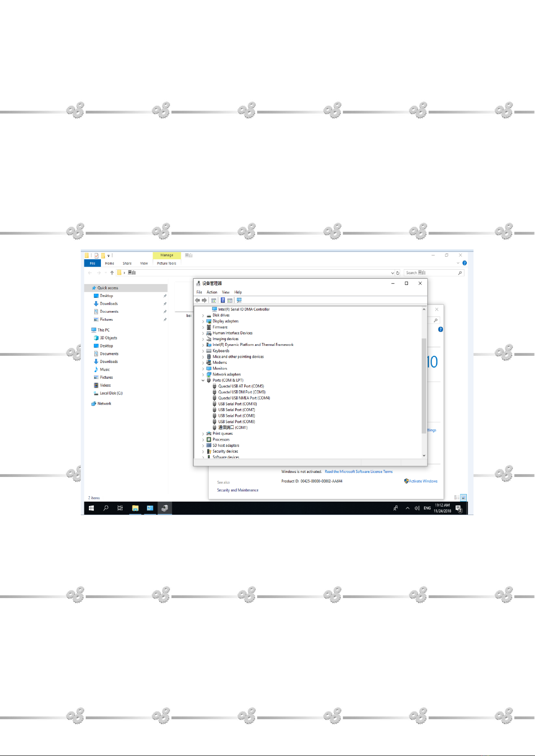Click the Back arrow in Device Manager toolbar
Viewport: 535px width, 756px height.
pos(197,300)
